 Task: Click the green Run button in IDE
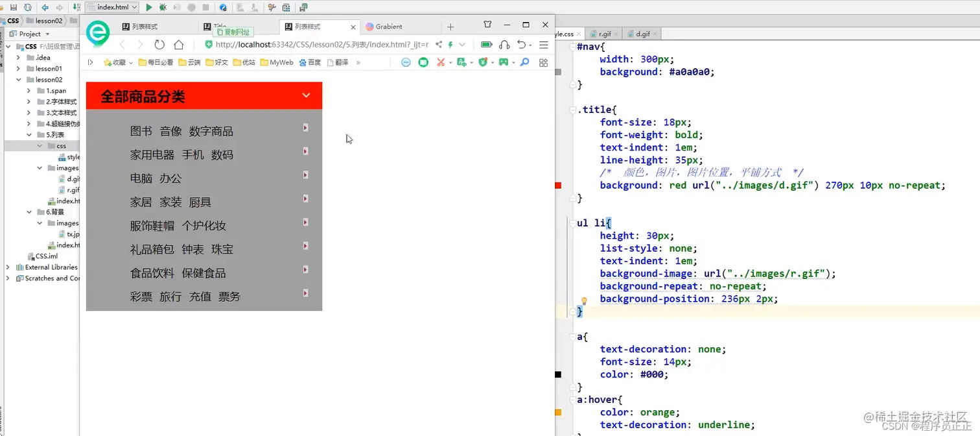click(149, 7)
